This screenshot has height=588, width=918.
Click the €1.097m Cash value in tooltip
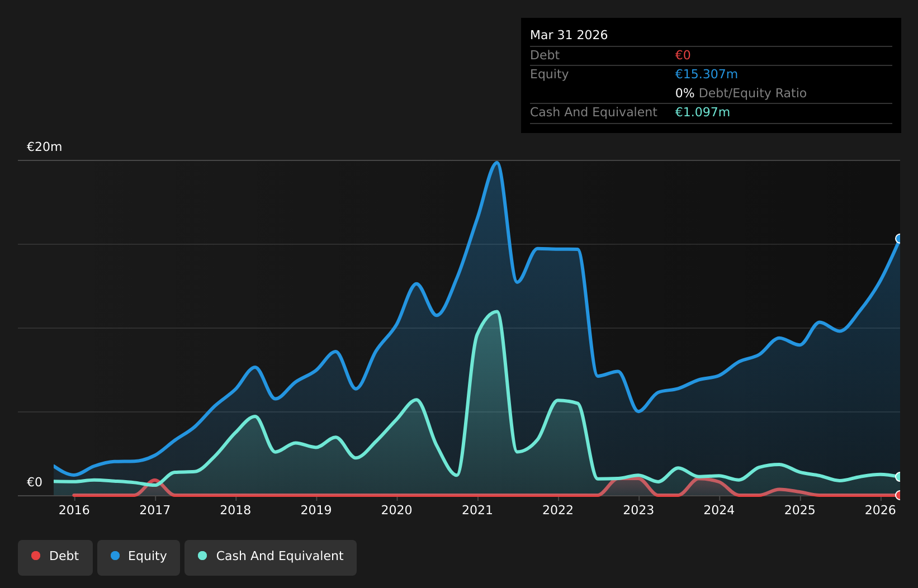coord(702,112)
